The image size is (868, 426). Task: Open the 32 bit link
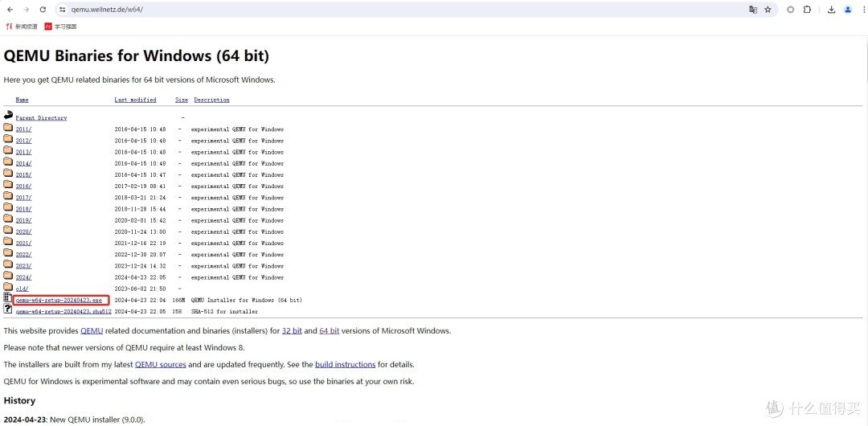click(x=292, y=330)
